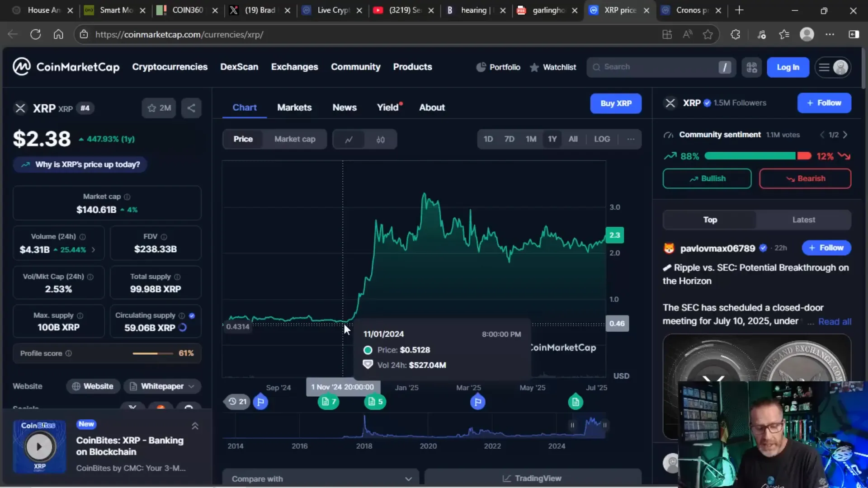Viewport: 868px width, 488px height.
Task: Add XRP to watchlist via 2M star
Action: tap(159, 108)
